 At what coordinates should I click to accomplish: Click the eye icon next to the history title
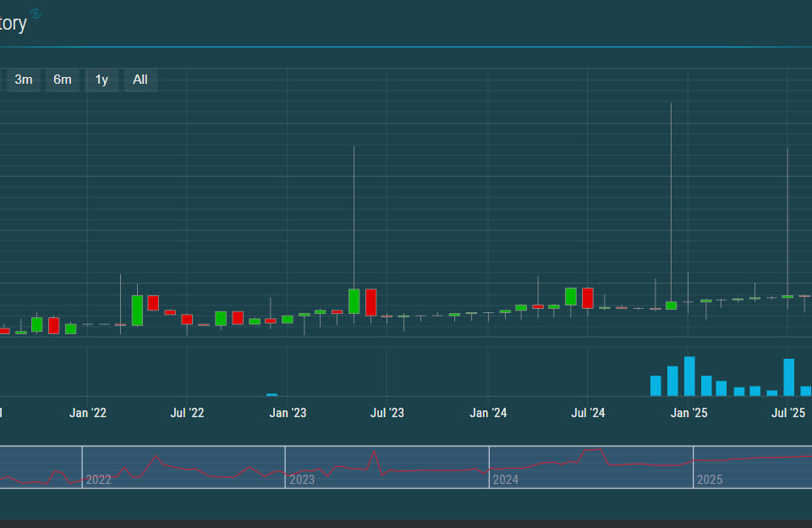[x=35, y=14]
